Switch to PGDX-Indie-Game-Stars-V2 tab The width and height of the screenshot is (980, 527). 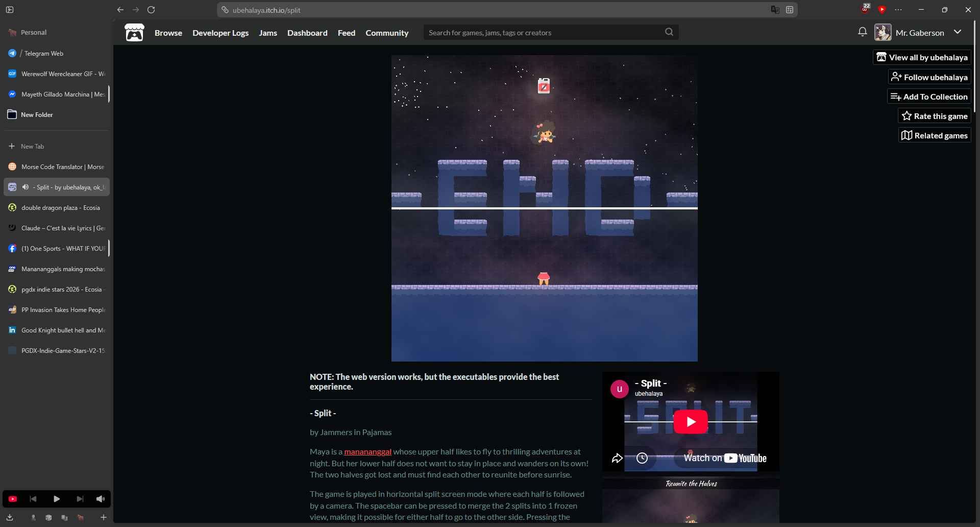[57, 351]
